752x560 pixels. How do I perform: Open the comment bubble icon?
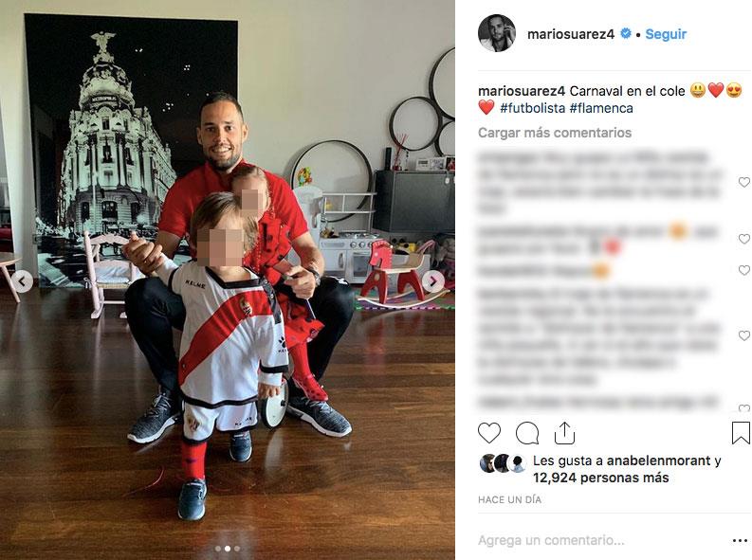click(x=527, y=433)
